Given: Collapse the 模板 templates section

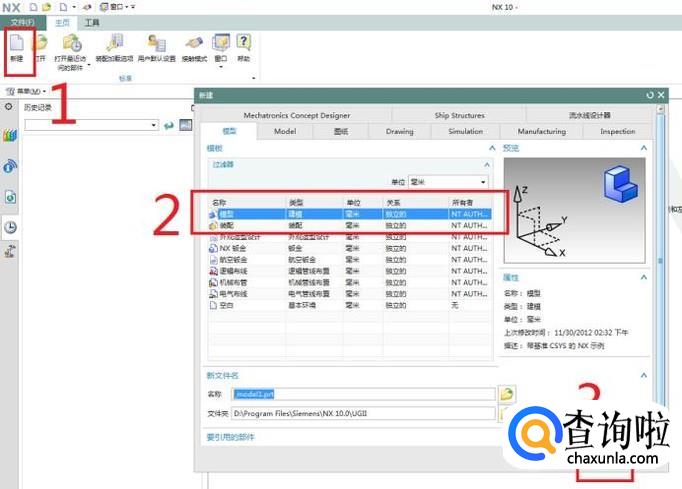Looking at the screenshot, I should 492,148.
